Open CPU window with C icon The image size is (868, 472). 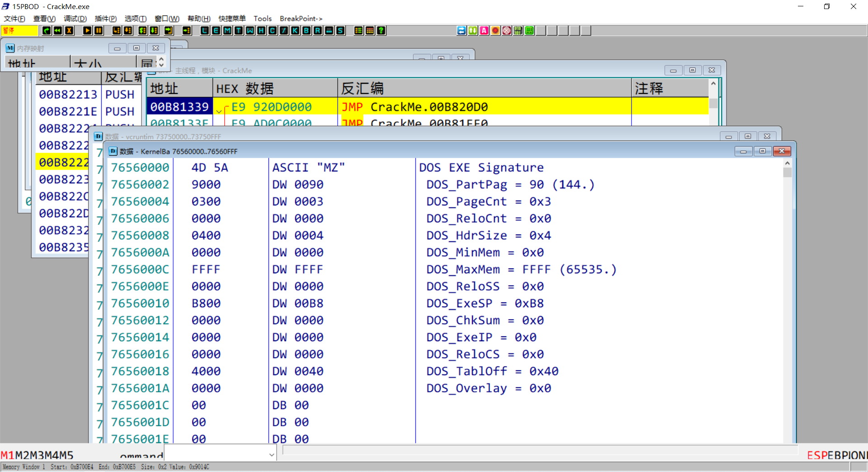pyautogui.click(x=273, y=30)
